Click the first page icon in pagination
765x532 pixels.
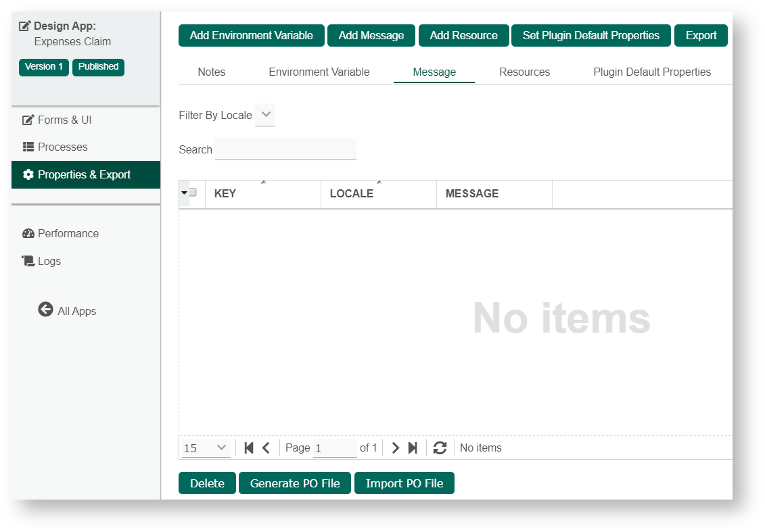click(248, 448)
